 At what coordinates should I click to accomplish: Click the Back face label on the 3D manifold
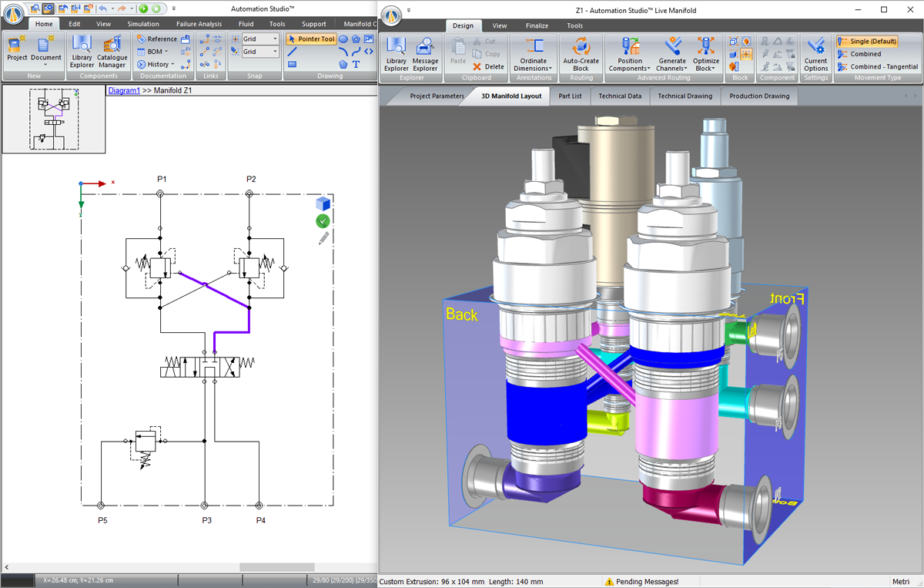pos(462,314)
